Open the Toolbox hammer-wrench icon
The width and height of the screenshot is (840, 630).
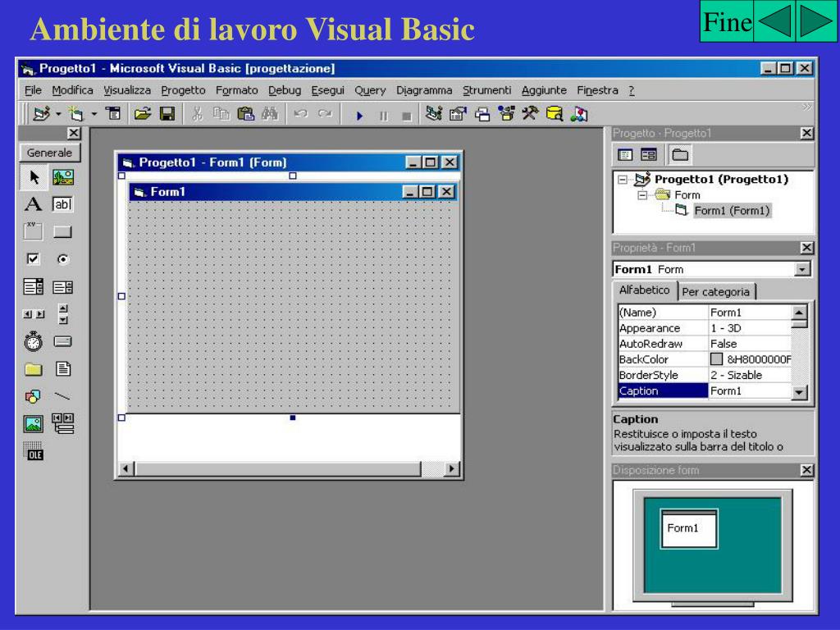[x=531, y=113]
